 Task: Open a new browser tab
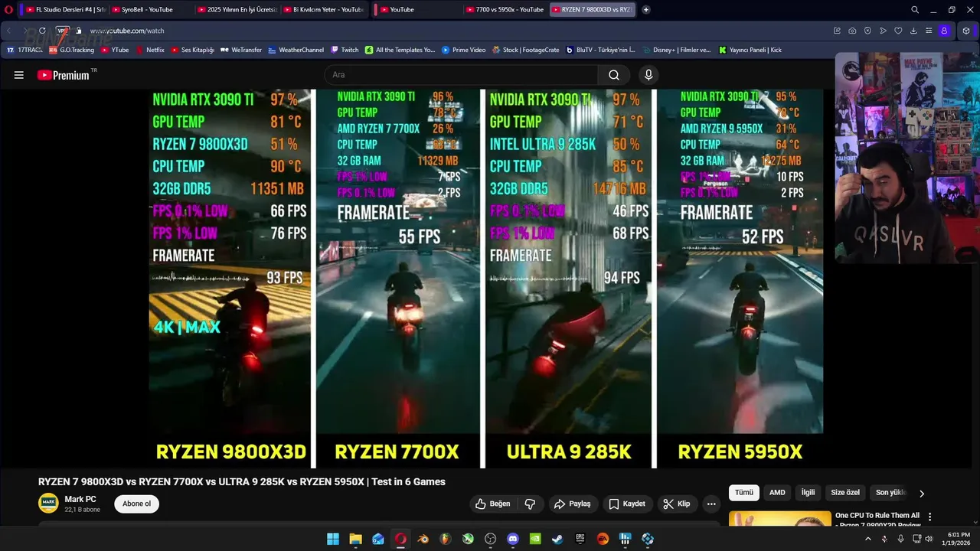tap(646, 10)
